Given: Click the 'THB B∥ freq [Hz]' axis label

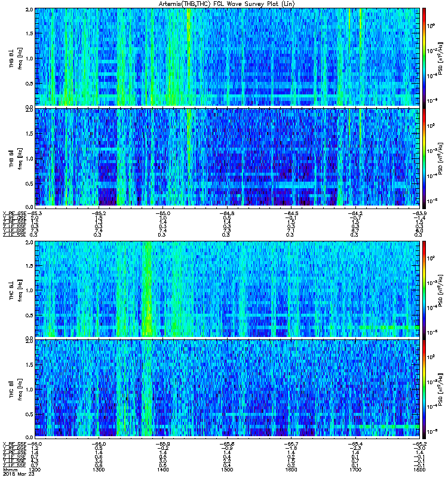Looking at the screenshot, I should [x=16, y=158].
